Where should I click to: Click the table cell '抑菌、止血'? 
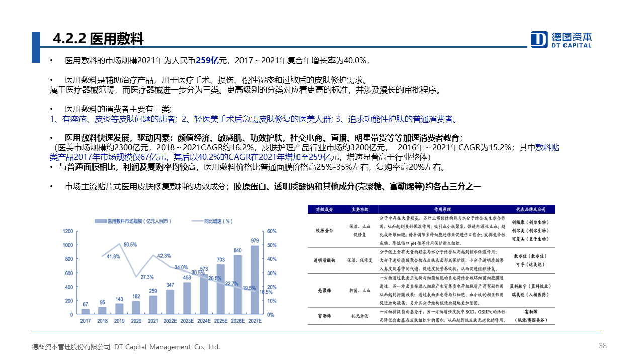(361, 290)
